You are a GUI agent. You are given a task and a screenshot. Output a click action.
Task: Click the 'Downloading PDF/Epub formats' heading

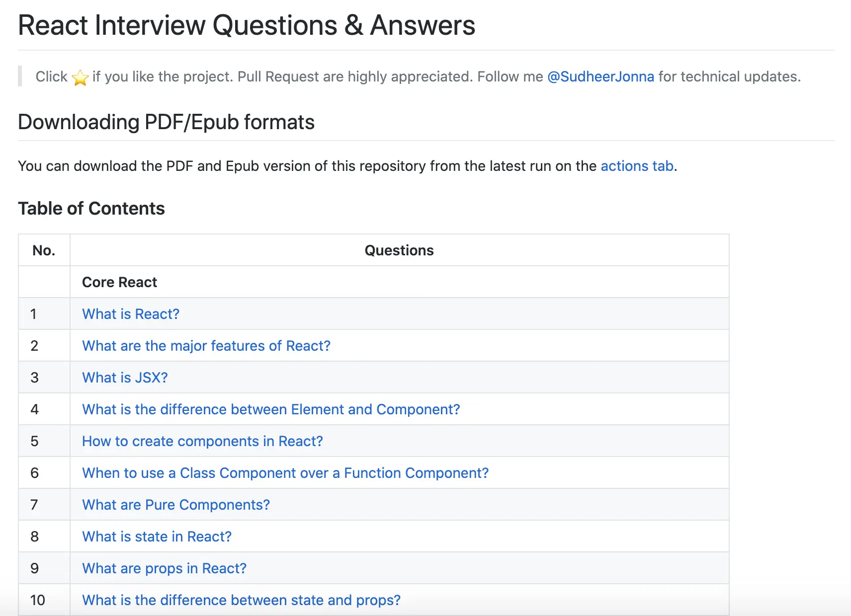[x=166, y=122]
